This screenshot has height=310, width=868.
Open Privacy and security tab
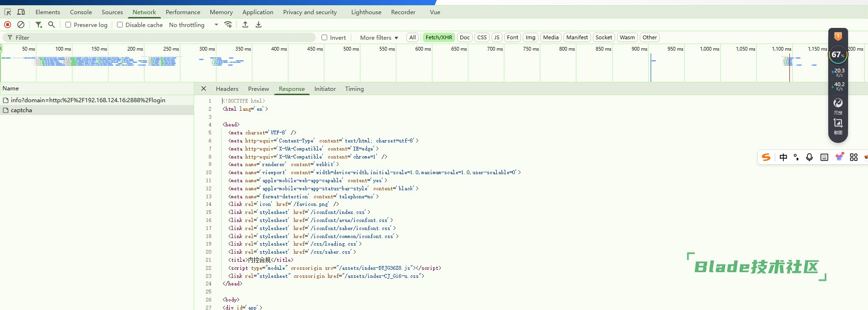[310, 12]
